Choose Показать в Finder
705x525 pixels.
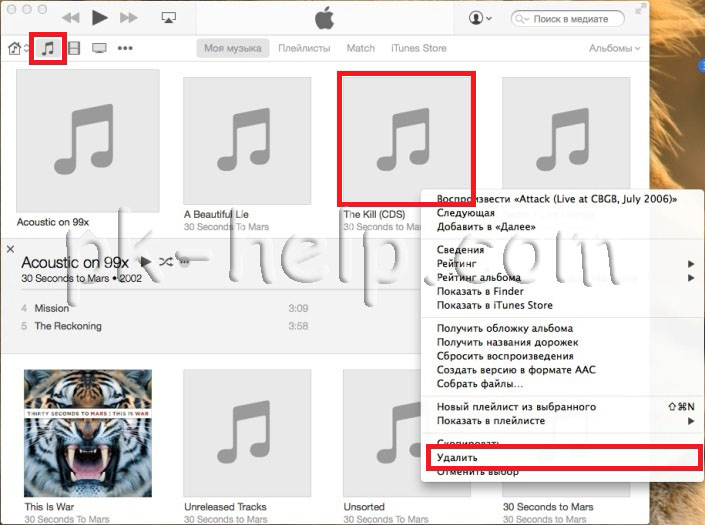pos(562,291)
